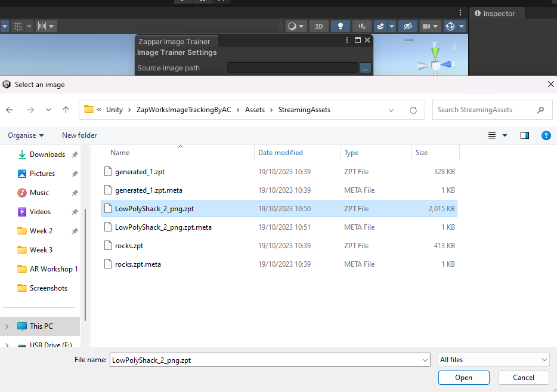
Task: Select rocks.zpt file in list
Action: [x=129, y=245]
